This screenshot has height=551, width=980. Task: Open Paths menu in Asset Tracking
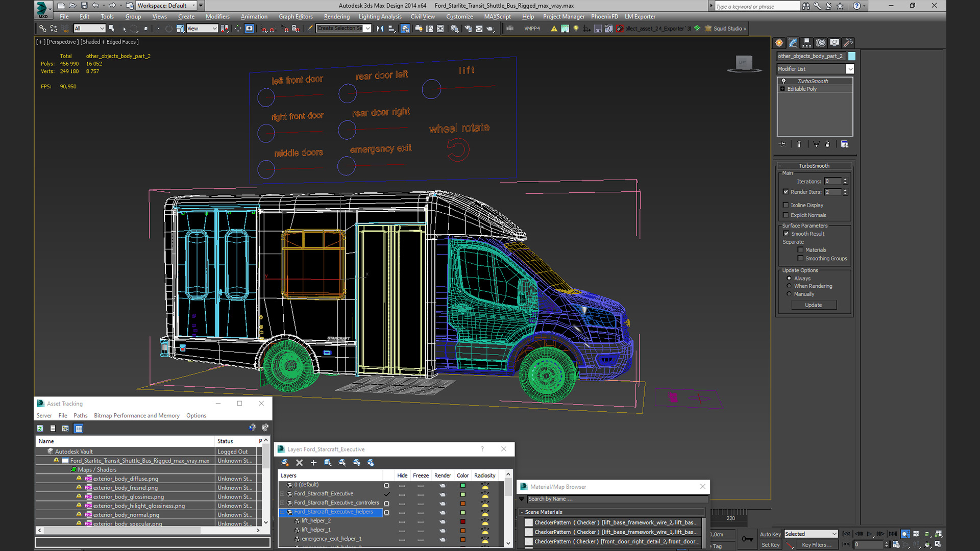80,416
